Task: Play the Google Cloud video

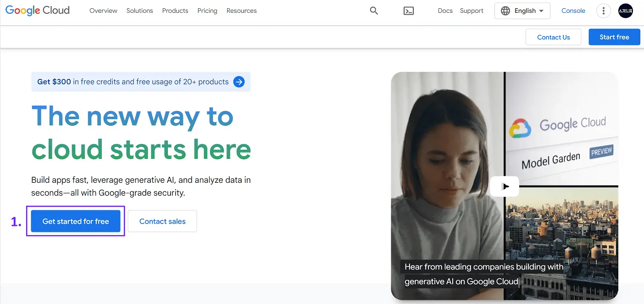Action: [505, 186]
